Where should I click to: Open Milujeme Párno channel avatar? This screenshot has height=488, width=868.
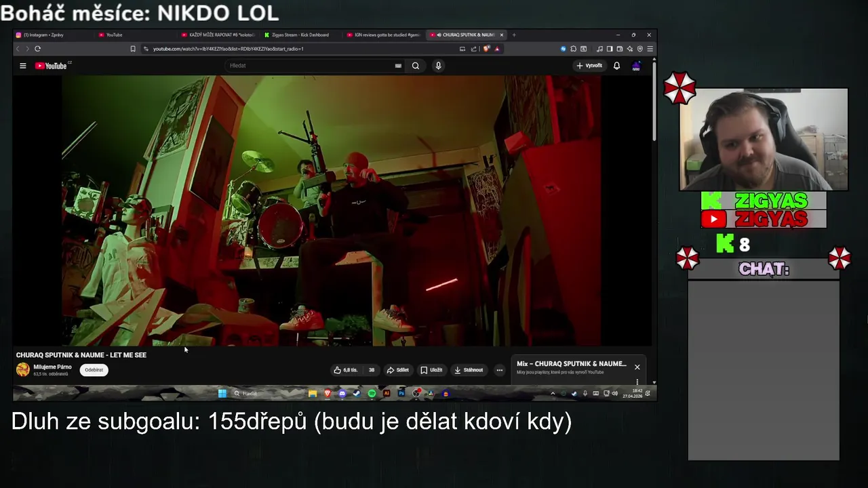[x=23, y=369]
